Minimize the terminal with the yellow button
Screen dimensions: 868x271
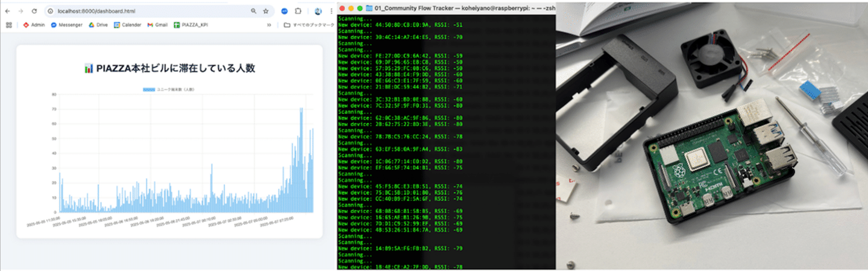coord(351,8)
